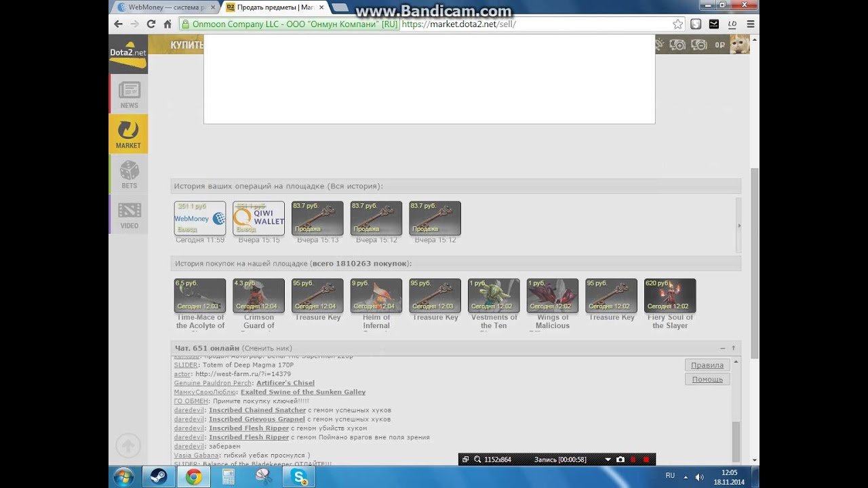Image resolution: width=868 pixels, height=488 pixels.
Task: Open the Wings of Malicious item
Action: [x=553, y=296]
